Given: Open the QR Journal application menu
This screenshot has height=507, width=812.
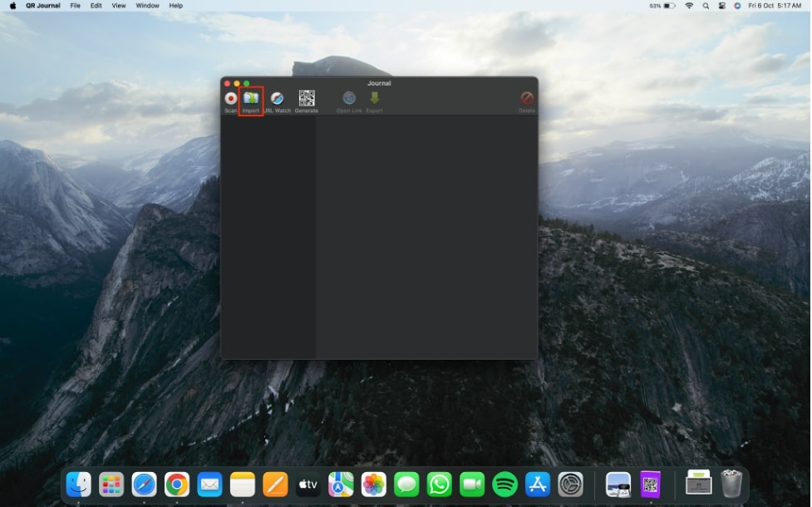Looking at the screenshot, I should pyautogui.click(x=42, y=6).
